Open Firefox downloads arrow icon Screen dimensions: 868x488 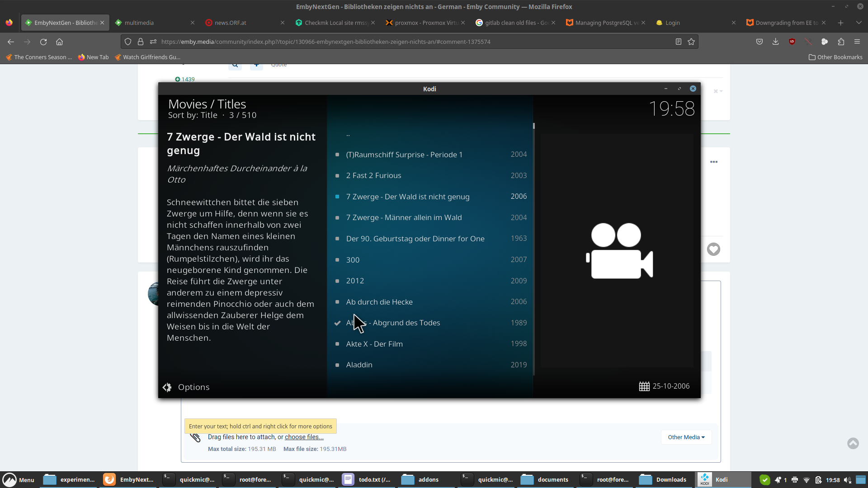776,42
